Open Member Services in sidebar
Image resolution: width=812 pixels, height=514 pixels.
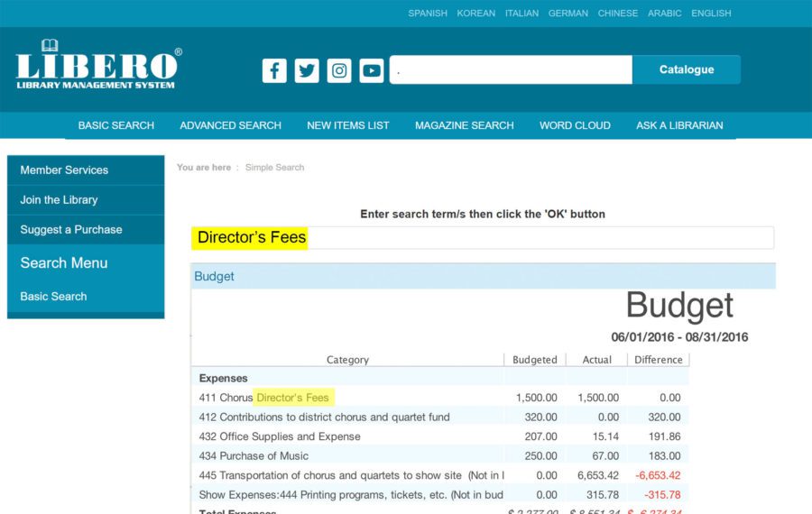pos(64,170)
